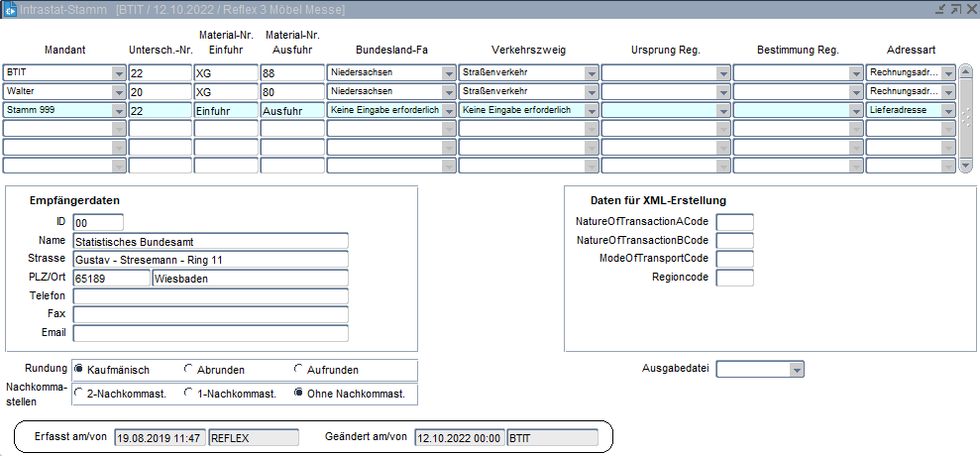Select Aufrunden rounding mode
Viewport: 980px width, 456px height.
[299, 370]
